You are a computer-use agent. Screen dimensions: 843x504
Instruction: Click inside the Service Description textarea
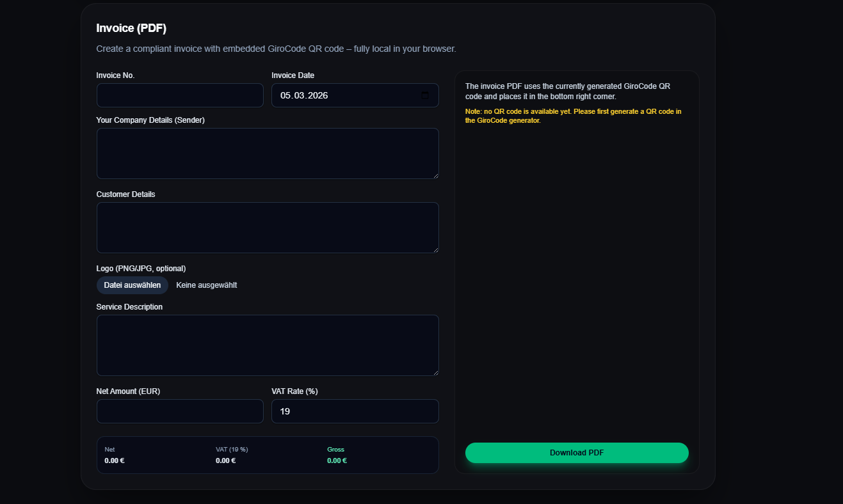coord(268,345)
